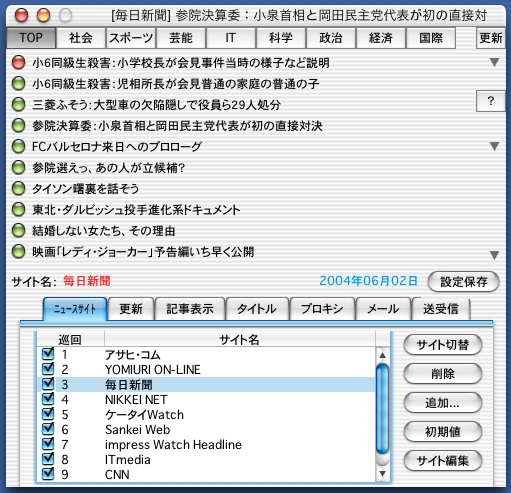Click the site list blue scrollbar thumb
511x493 pixels.
pos(382,409)
